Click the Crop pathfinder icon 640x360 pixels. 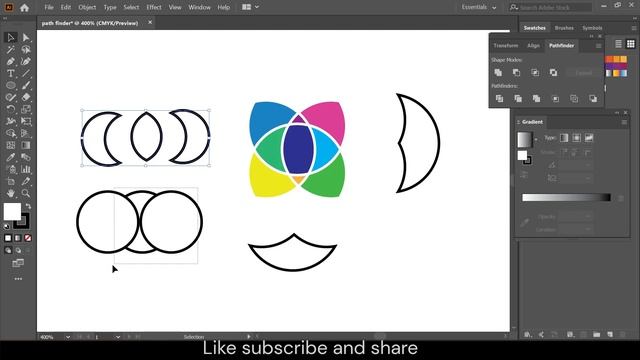tap(556, 98)
